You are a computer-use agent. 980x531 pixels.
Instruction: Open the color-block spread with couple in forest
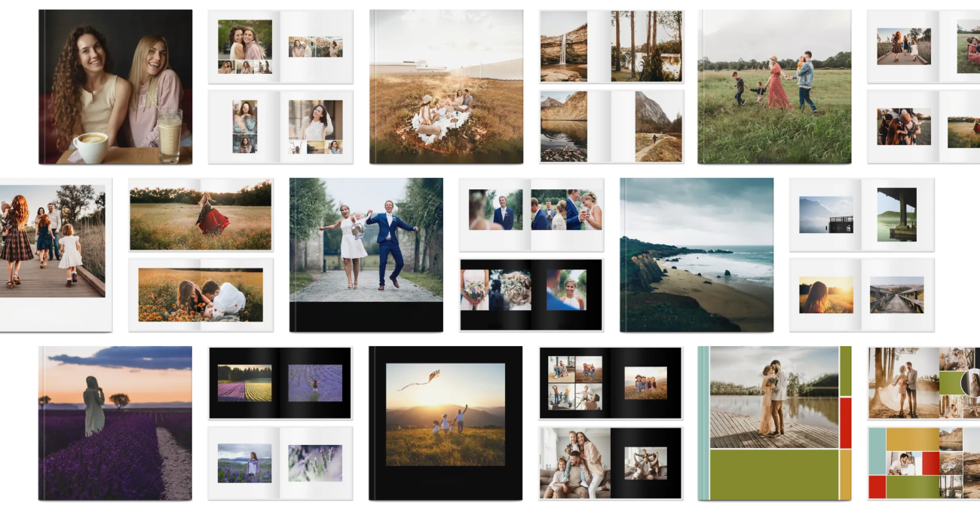pos(924,383)
